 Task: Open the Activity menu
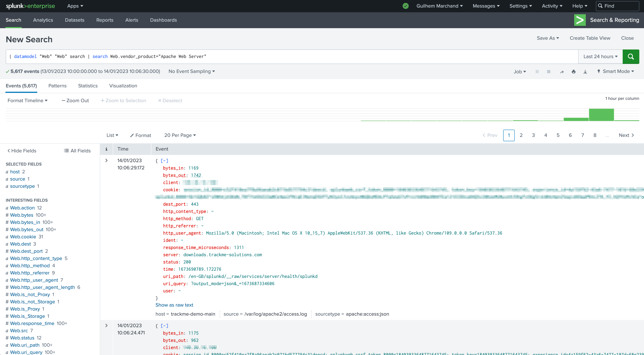[x=552, y=6]
